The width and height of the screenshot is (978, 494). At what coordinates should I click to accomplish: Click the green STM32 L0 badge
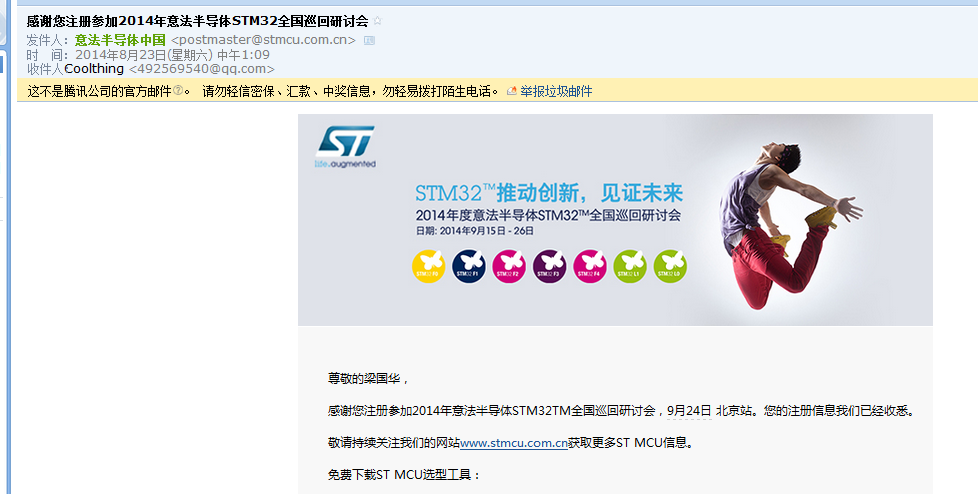[x=670, y=266]
